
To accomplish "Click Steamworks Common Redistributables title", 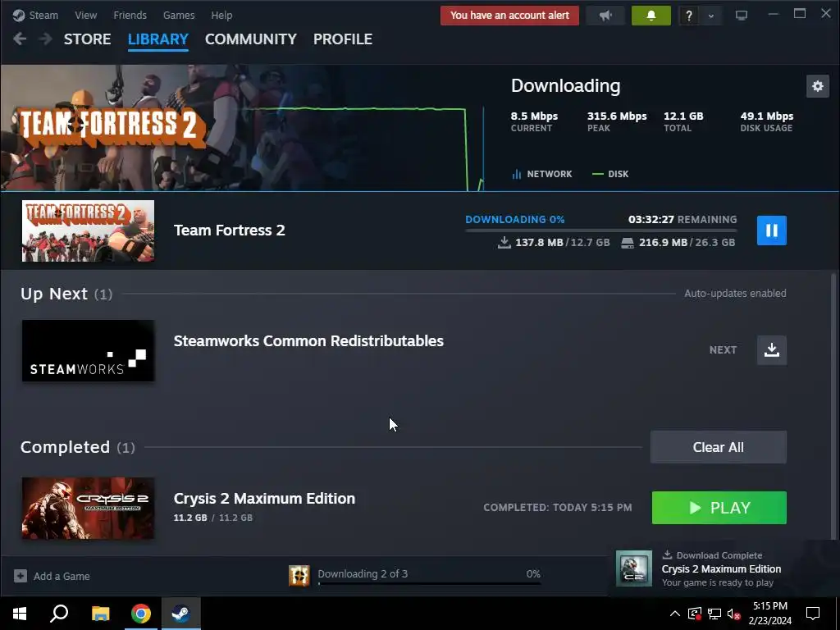I will coord(308,341).
